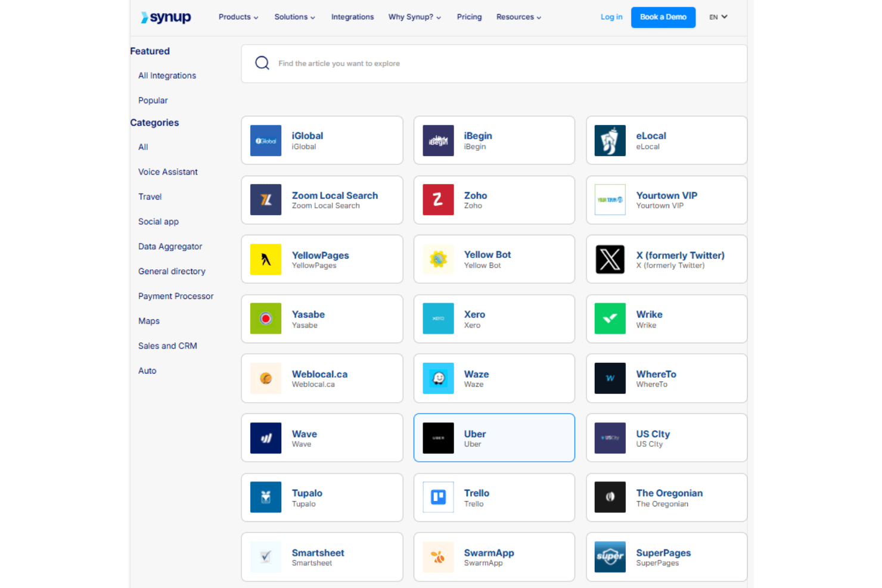Click the yellow YellowPages logo

point(266,259)
